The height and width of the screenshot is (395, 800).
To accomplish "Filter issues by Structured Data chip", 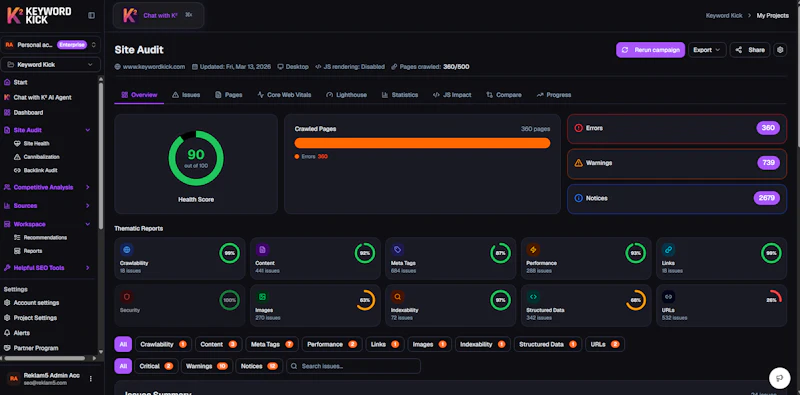I will coord(547,344).
